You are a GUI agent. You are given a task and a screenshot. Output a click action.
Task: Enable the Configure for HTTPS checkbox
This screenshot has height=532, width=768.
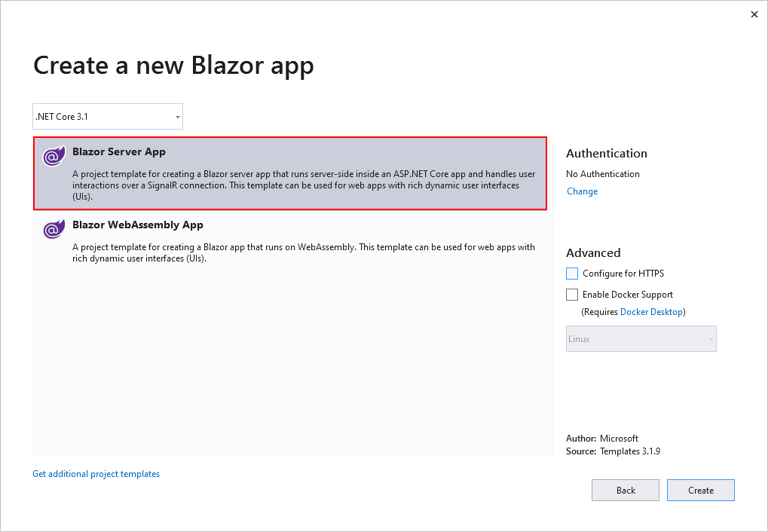[x=572, y=274]
